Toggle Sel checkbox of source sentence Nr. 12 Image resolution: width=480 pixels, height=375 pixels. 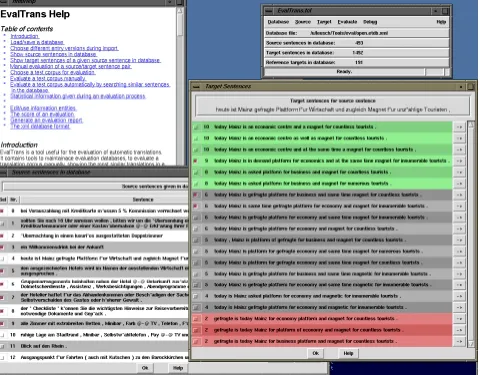(x=2, y=358)
